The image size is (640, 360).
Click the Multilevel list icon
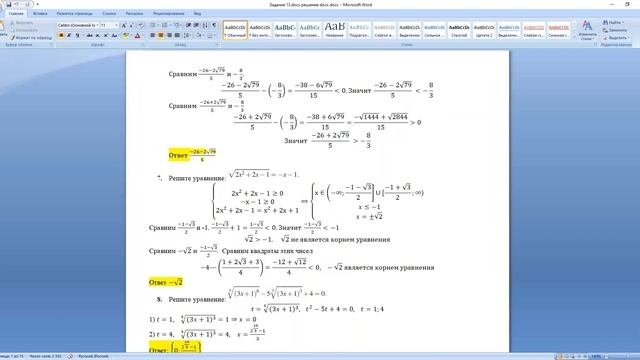[177, 25]
